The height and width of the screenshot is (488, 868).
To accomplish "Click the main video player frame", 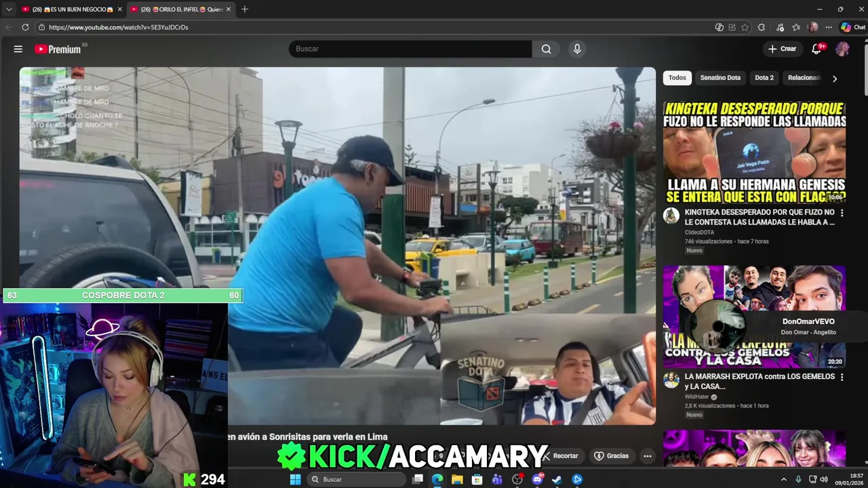I will (x=338, y=245).
